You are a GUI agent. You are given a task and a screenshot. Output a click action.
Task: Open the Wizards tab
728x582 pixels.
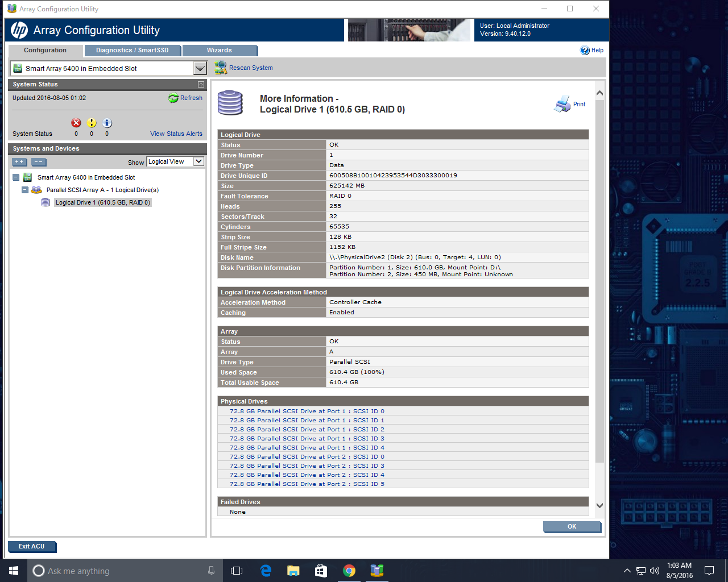coord(219,51)
